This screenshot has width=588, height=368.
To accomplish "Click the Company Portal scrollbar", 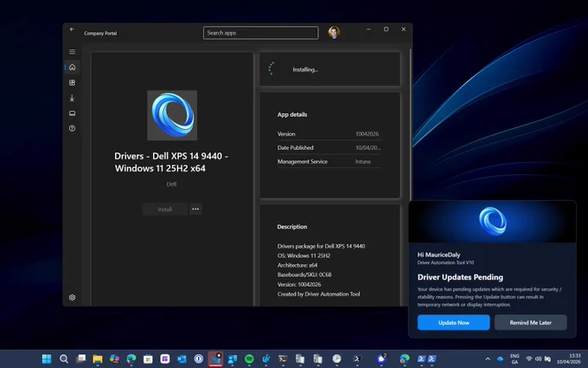I will 410,124.
